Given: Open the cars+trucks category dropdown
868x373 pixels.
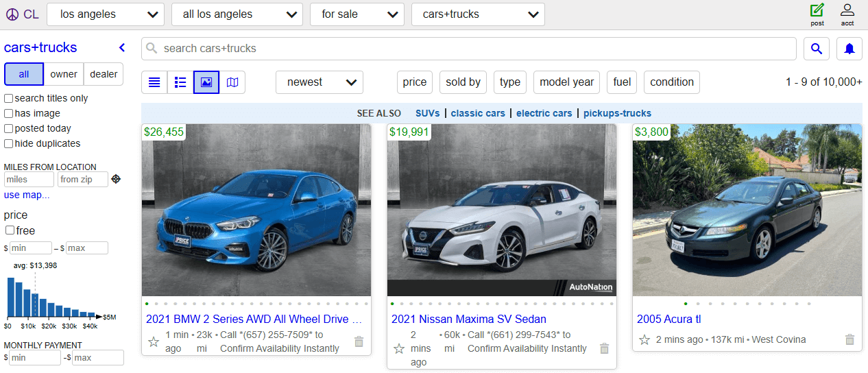Looking at the screenshot, I should (478, 14).
